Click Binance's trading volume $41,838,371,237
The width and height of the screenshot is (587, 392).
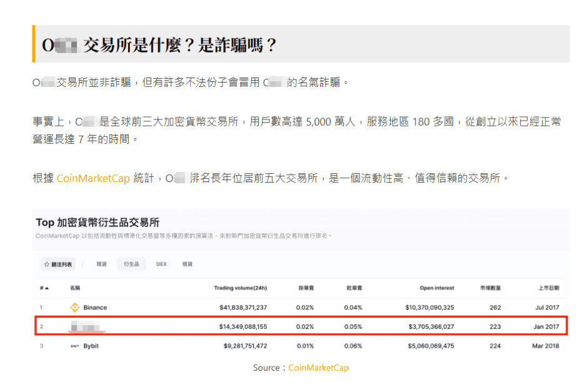click(243, 308)
